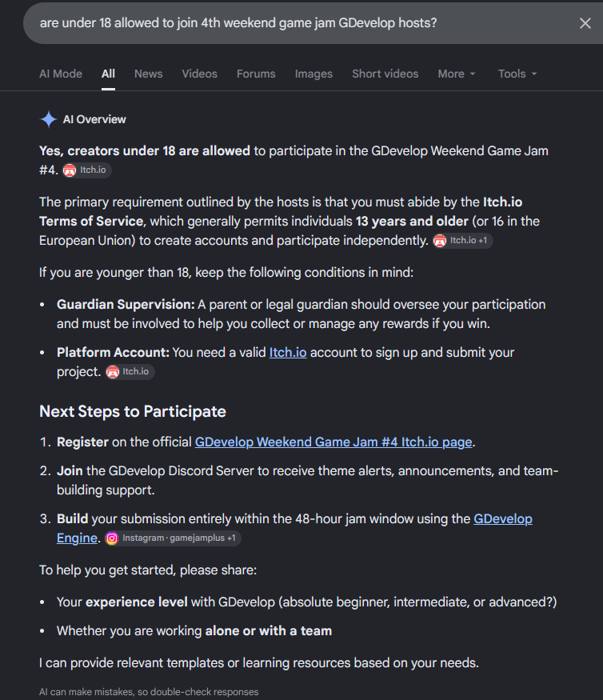Open the Images tab
The image size is (603, 700).
[x=313, y=74]
